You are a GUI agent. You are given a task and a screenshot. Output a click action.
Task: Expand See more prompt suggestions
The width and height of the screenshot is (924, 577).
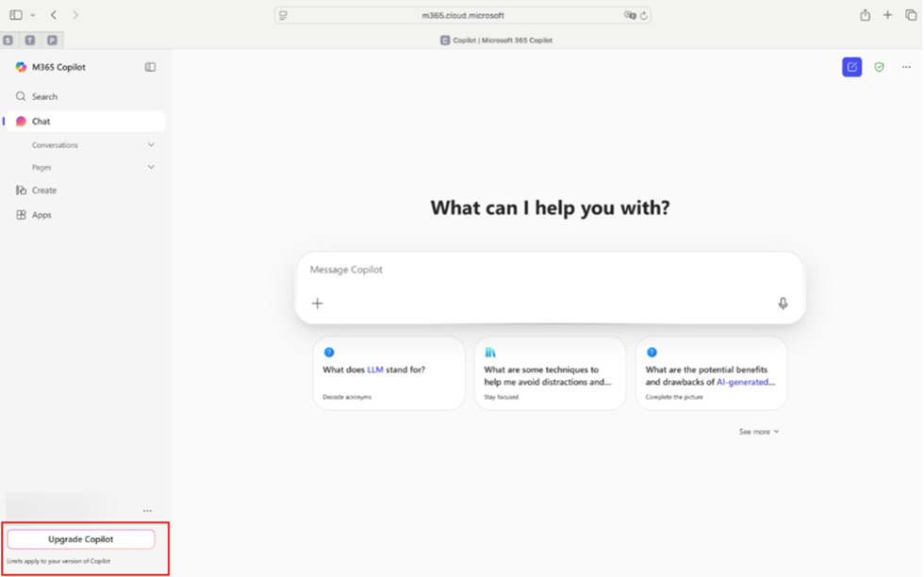[759, 432]
